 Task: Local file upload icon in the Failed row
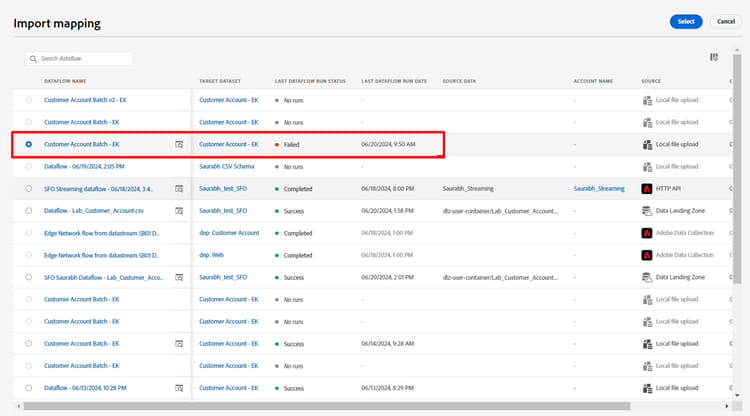click(x=647, y=144)
